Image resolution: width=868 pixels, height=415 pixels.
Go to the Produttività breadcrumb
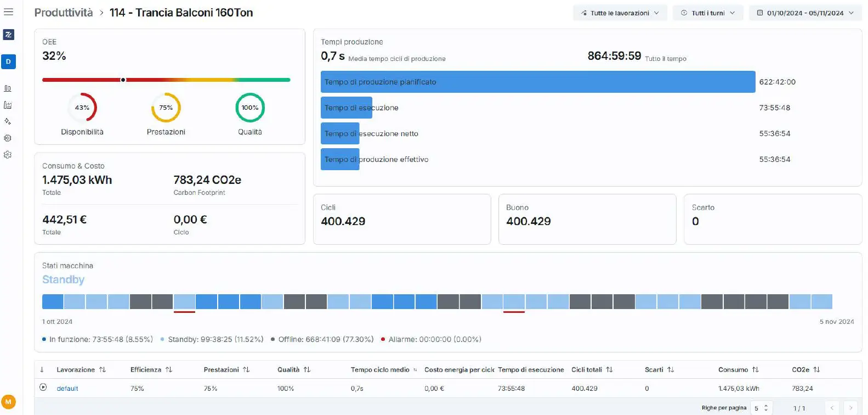coord(64,13)
